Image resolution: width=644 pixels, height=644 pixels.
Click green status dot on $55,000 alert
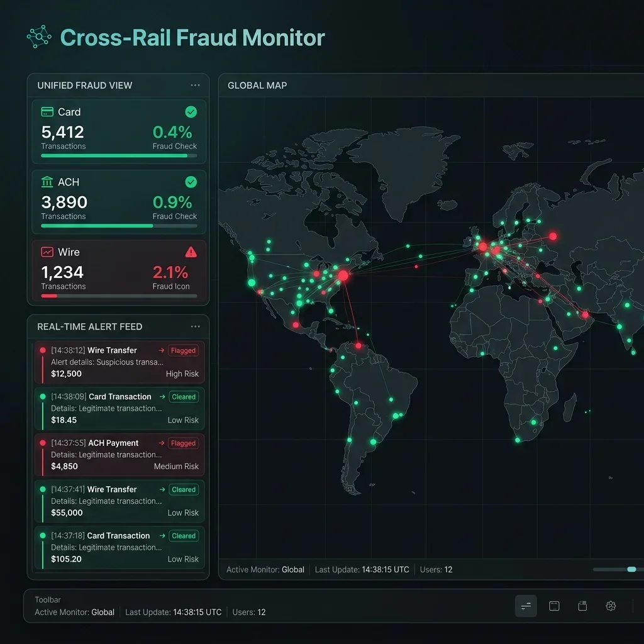[43, 489]
